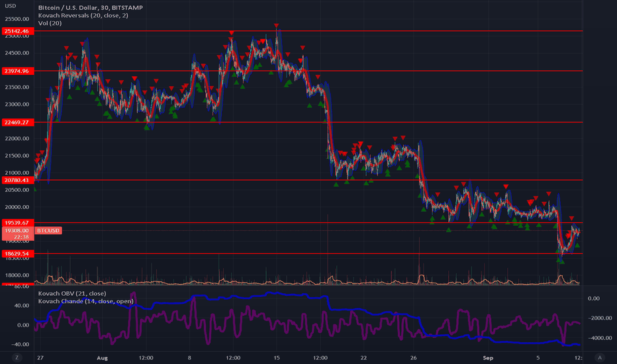This screenshot has height=364, width=617.
Task: Click the 25500.00 price axis value
Action: [x=17, y=19]
